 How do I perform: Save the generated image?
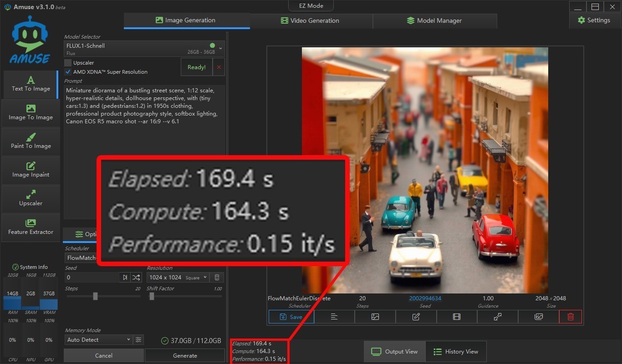coord(291,317)
